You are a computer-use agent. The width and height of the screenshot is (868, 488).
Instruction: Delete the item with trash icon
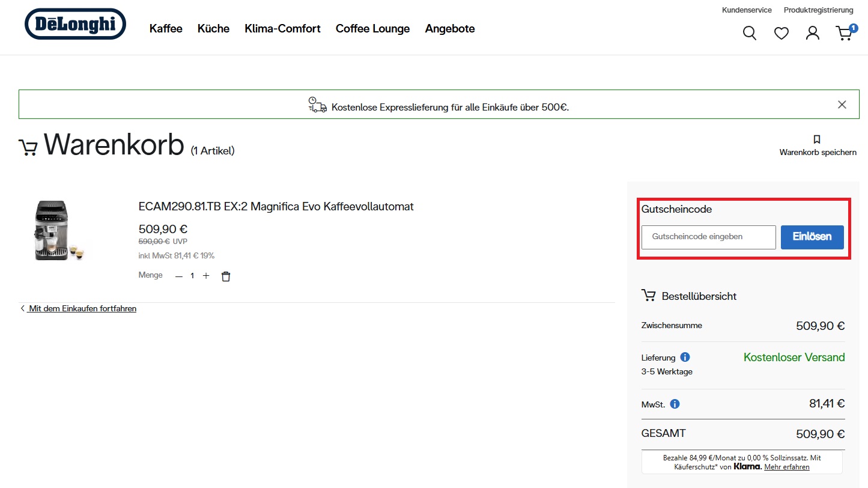226,276
